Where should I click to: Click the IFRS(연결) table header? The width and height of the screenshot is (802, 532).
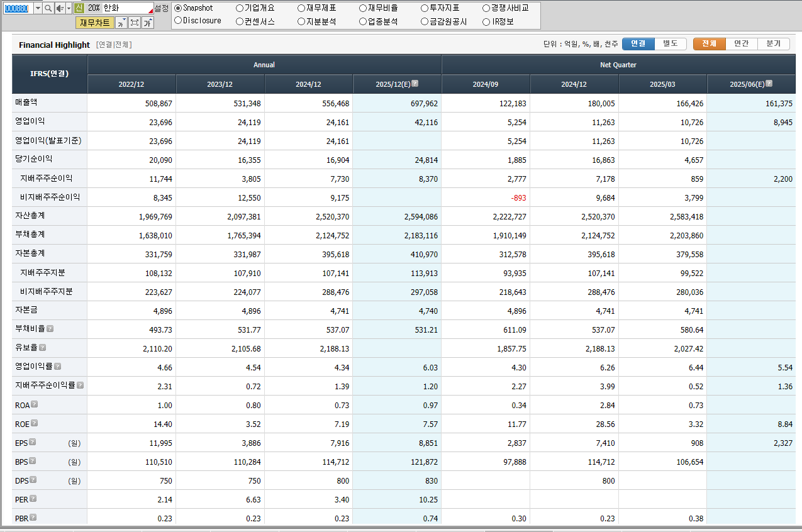click(x=50, y=74)
